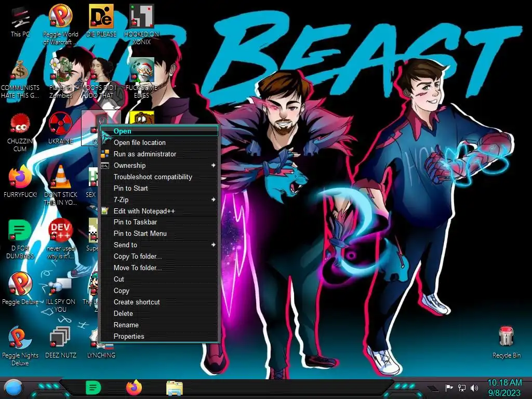Open the Action Center flag tray icon

449,388
